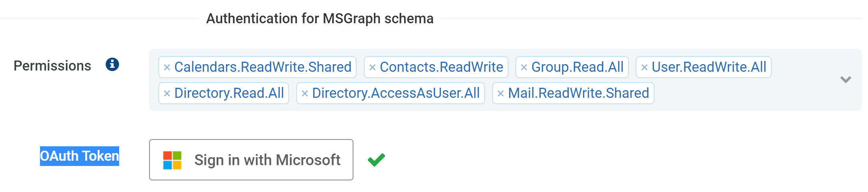
Task: Select the Mail.ReadWrite.Shared tag text
Action: tap(579, 93)
